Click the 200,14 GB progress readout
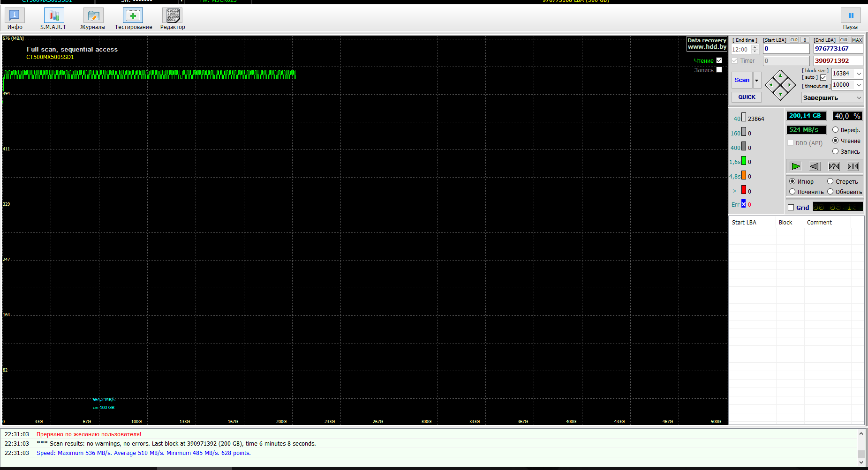 806,116
